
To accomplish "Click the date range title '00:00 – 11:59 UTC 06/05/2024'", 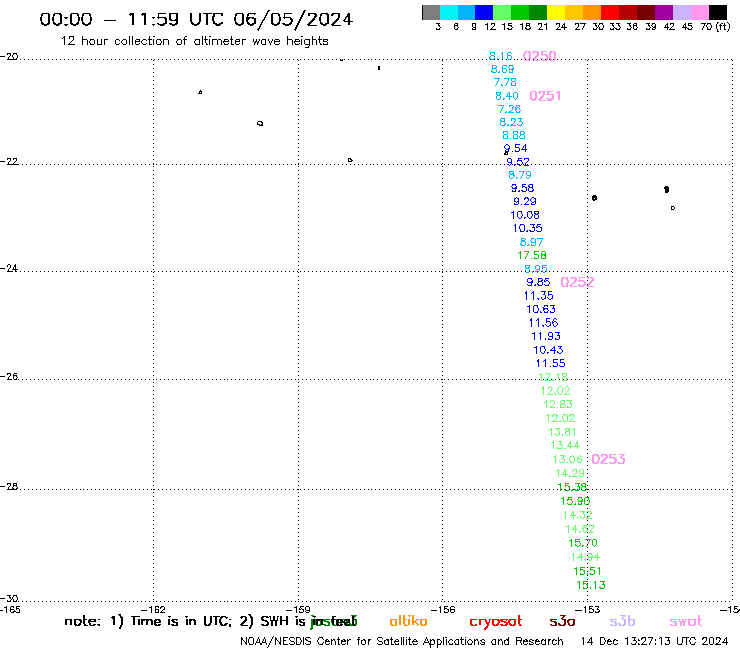I will click(x=196, y=20).
